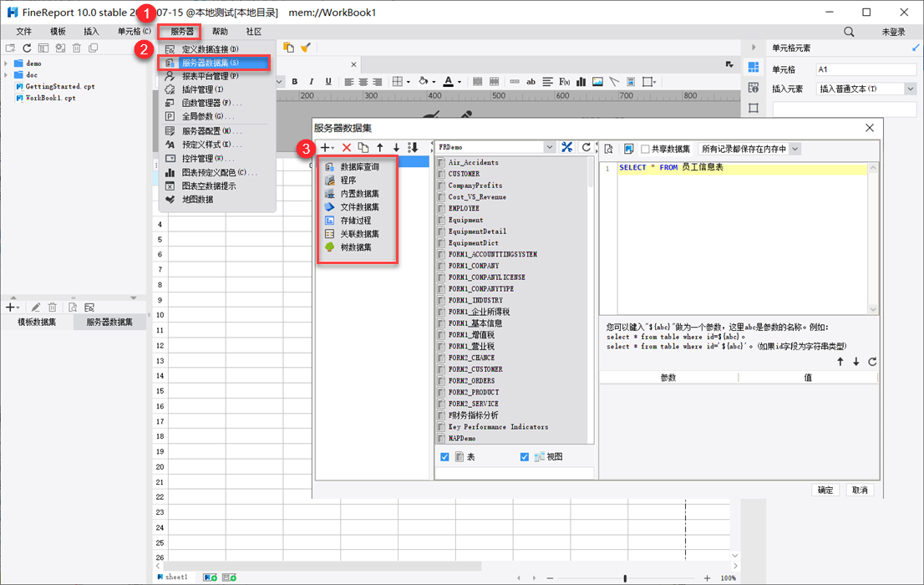Select 定义数据连接 menu entry

pyautogui.click(x=210, y=49)
